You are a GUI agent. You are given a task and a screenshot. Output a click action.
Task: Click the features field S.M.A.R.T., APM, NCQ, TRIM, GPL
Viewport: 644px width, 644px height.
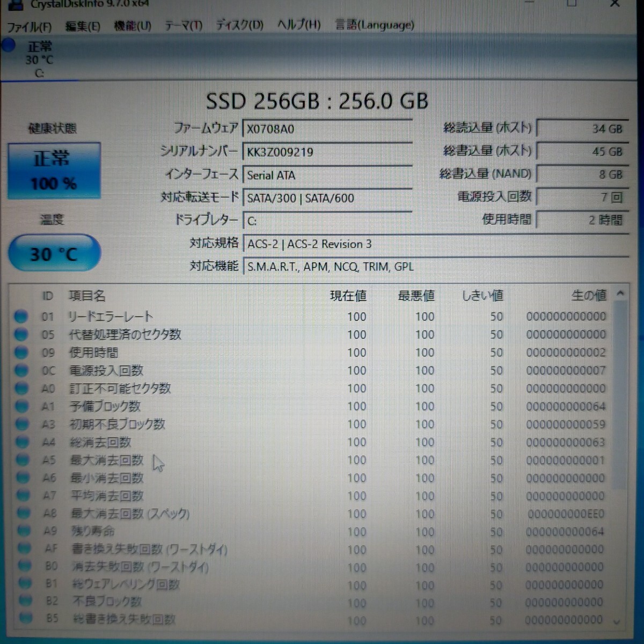click(x=436, y=267)
